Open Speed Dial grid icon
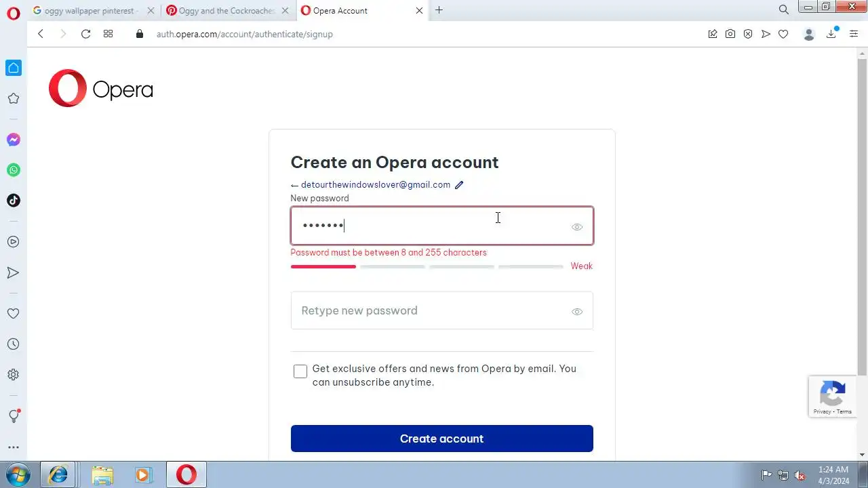Image resolution: width=868 pixels, height=488 pixels. click(108, 34)
